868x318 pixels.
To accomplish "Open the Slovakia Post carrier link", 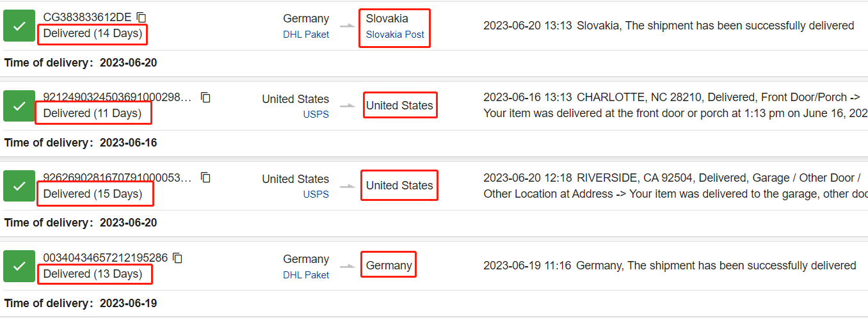I will click(x=395, y=35).
